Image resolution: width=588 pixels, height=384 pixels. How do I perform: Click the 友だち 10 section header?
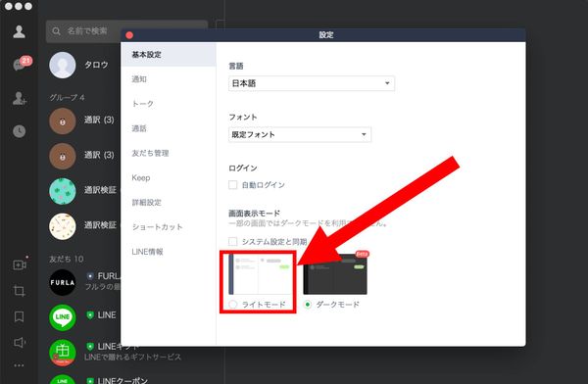67,259
